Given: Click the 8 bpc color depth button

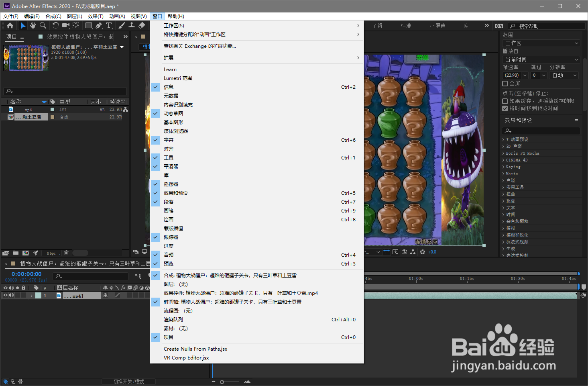Looking at the screenshot, I should [x=51, y=253].
